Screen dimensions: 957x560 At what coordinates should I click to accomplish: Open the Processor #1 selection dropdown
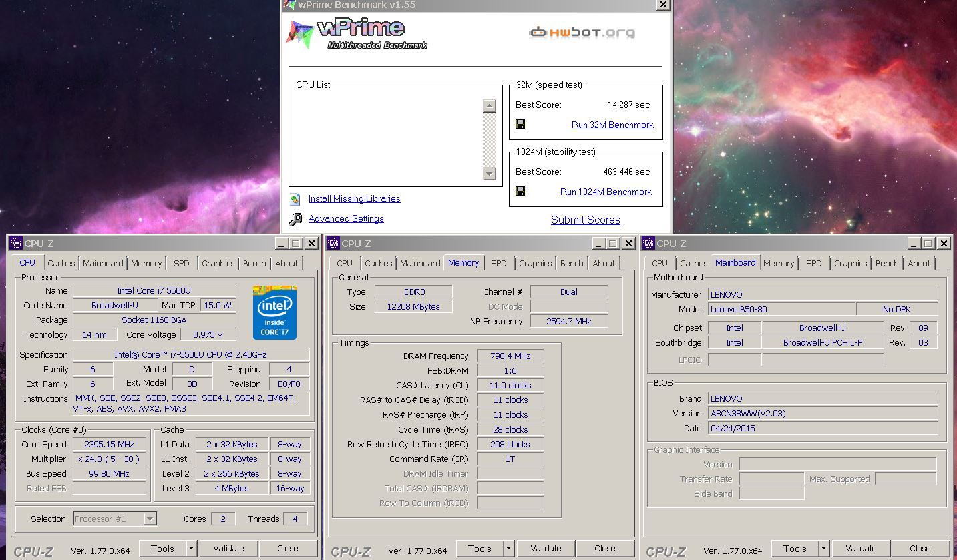150,519
